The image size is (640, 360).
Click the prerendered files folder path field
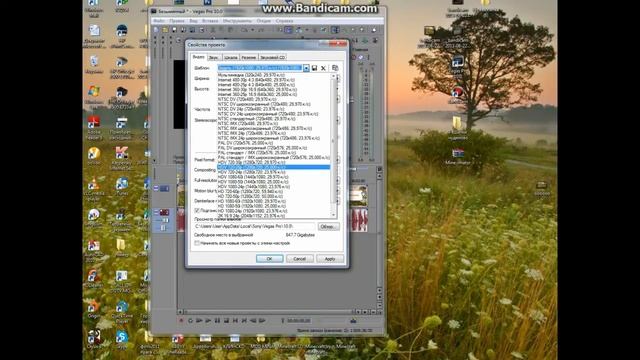[x=254, y=227]
